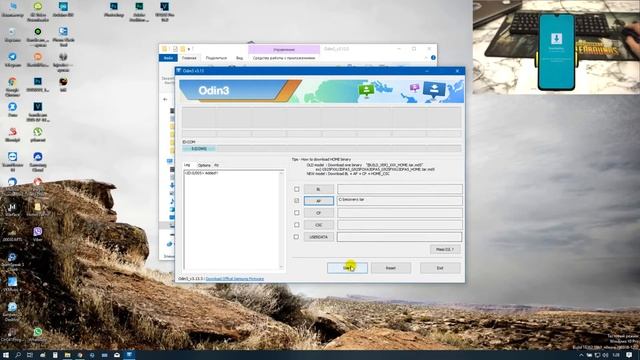Enable the BL checkbox in Odin
The width and height of the screenshot is (640, 360).
click(x=297, y=189)
